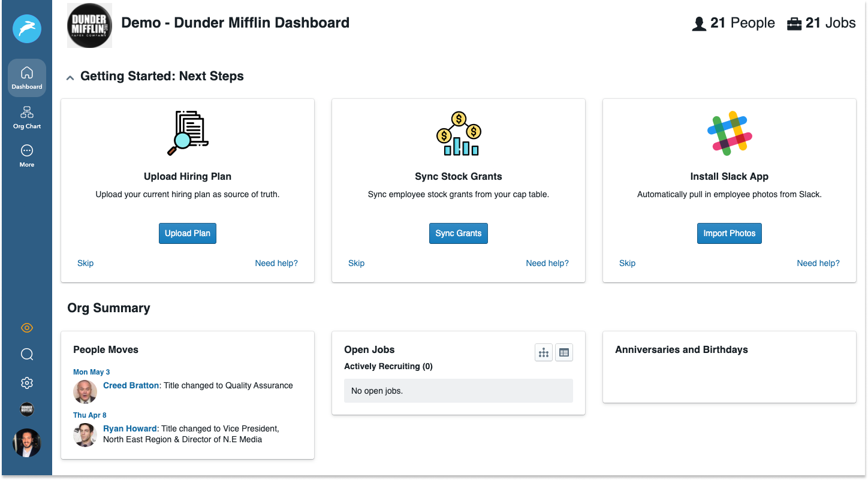The image size is (868, 480).
Task: Click the Mon May 3 date label
Action: click(x=92, y=372)
